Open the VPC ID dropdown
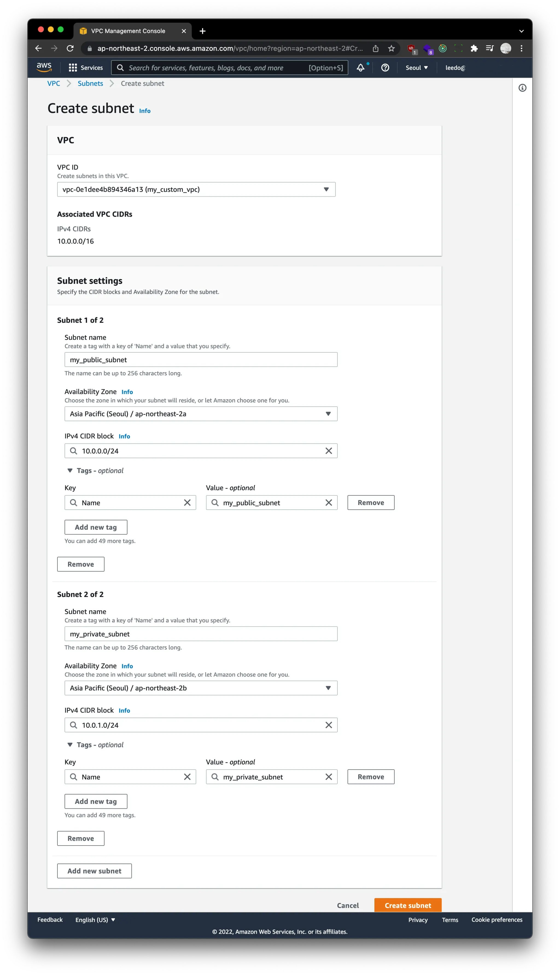The image size is (560, 975). tap(196, 189)
